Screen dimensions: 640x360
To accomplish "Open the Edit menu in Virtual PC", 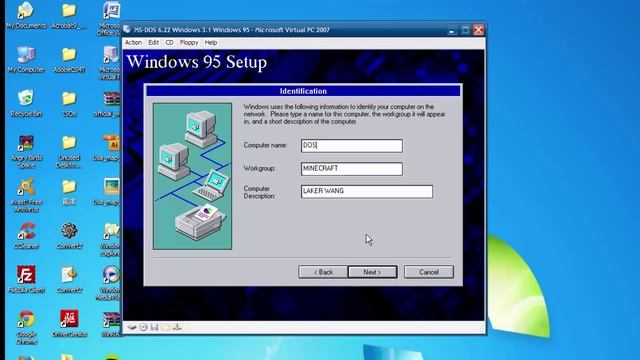I will click(153, 42).
